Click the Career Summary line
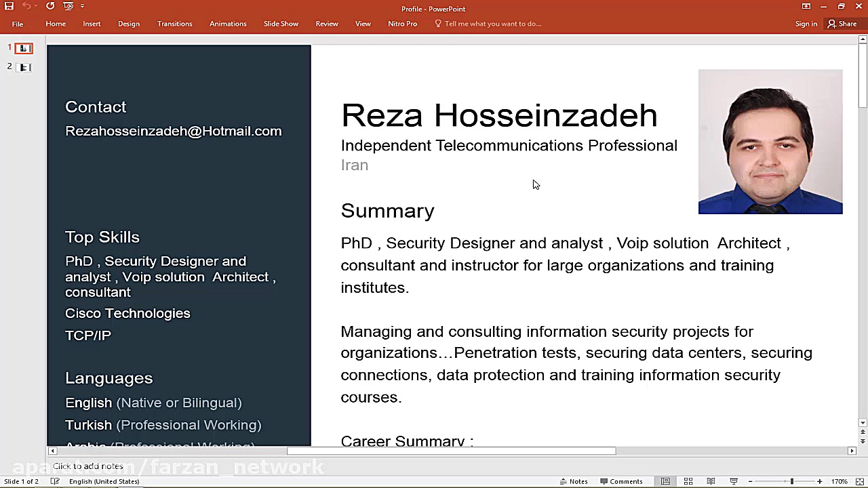 pyautogui.click(x=408, y=441)
